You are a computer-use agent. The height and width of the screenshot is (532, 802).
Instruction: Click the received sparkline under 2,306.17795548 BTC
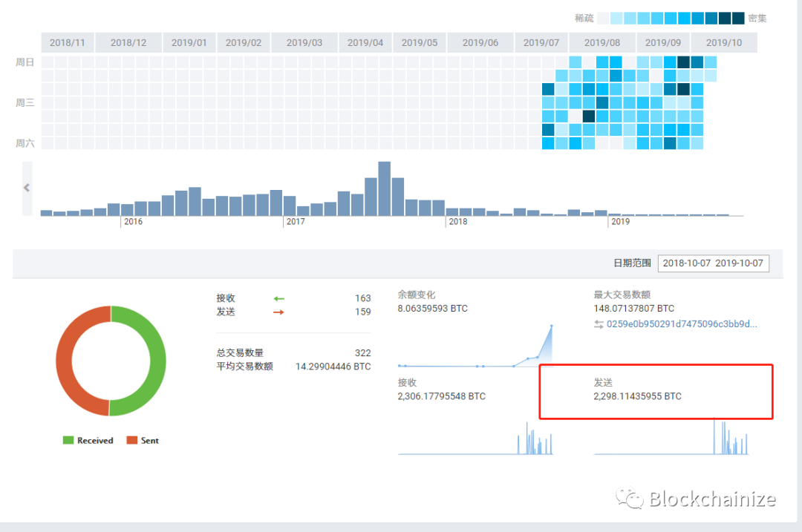coord(476,438)
